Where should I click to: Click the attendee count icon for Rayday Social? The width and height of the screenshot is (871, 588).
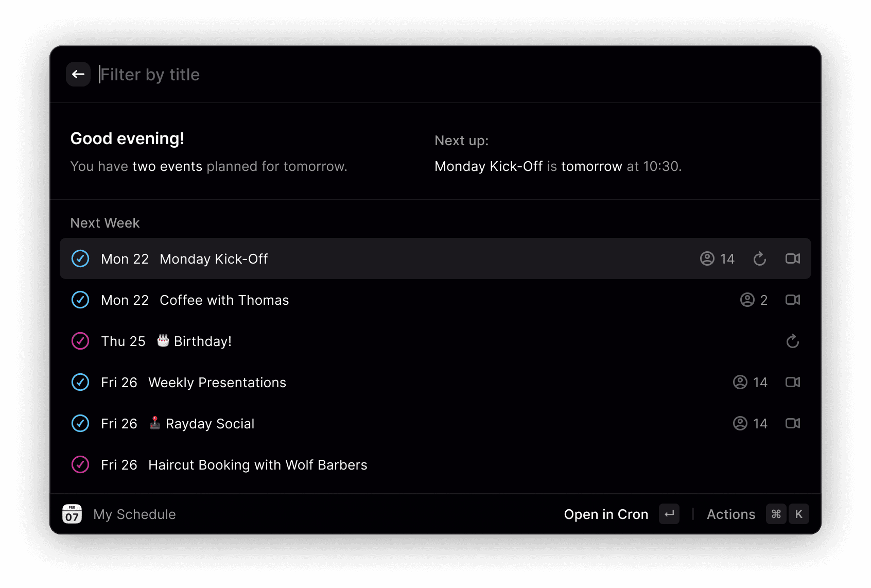[x=740, y=423]
